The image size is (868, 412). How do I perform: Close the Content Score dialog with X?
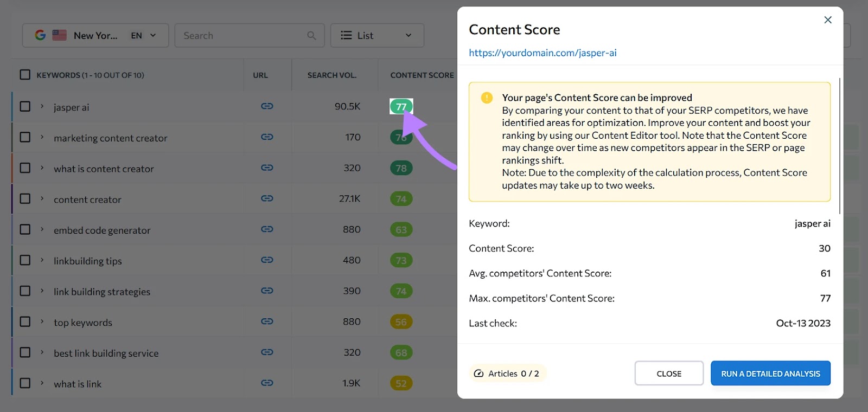click(x=828, y=20)
